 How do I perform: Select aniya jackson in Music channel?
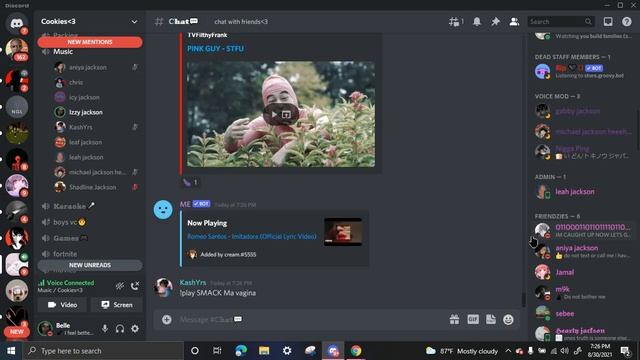88,67
